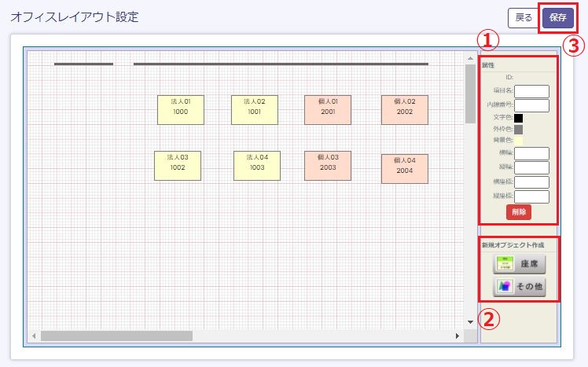This screenshot has height=367, width=588.
Task: Click the canvas vertical scrollbar down arrow
Action: 470,321
